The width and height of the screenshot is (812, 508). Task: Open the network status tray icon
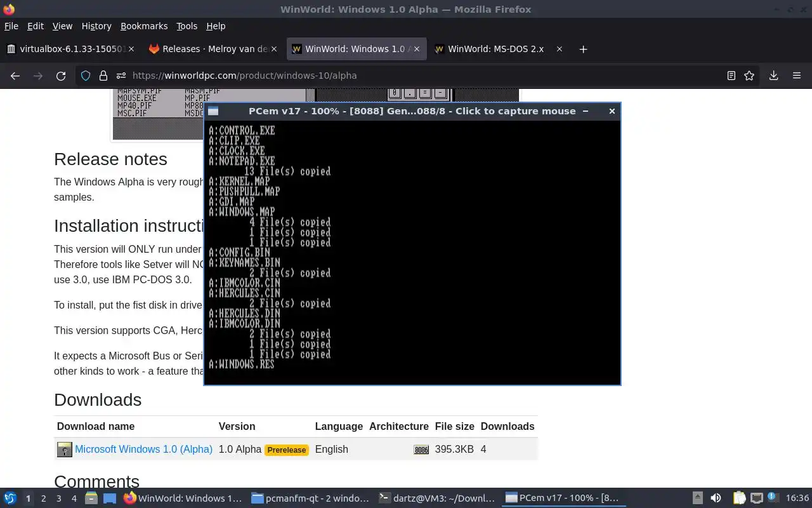(756, 498)
